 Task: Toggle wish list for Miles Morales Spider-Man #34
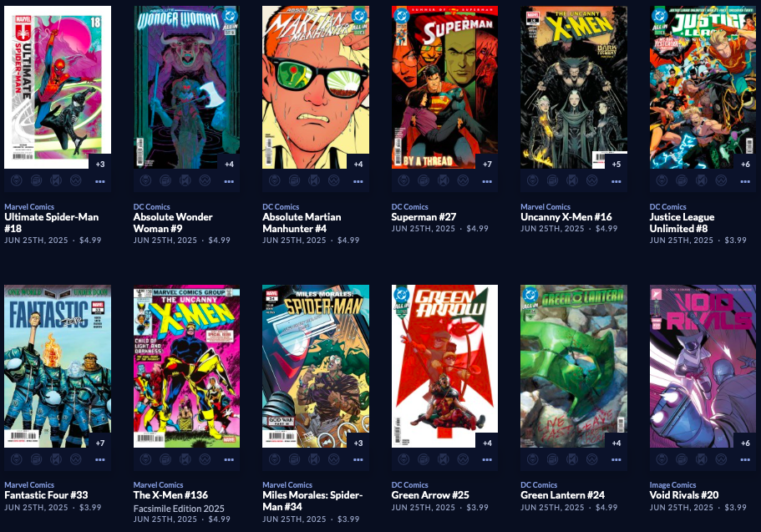point(334,459)
